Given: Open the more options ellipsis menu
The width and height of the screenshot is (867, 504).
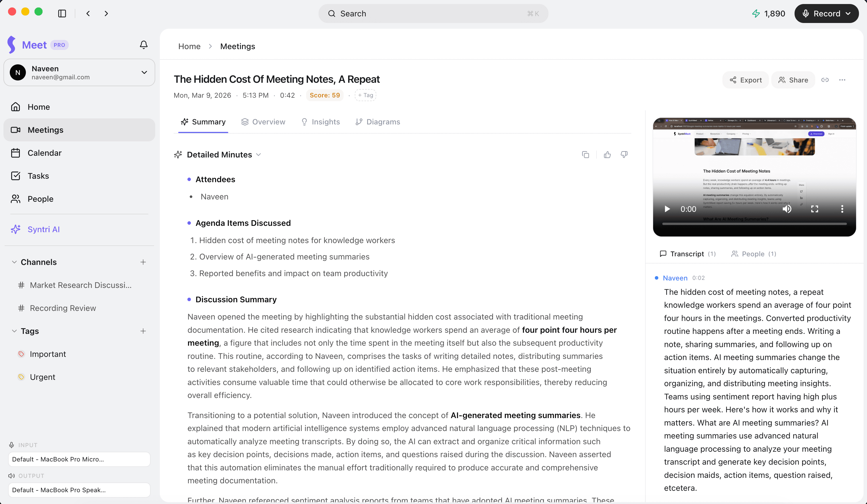Looking at the screenshot, I should 842,80.
